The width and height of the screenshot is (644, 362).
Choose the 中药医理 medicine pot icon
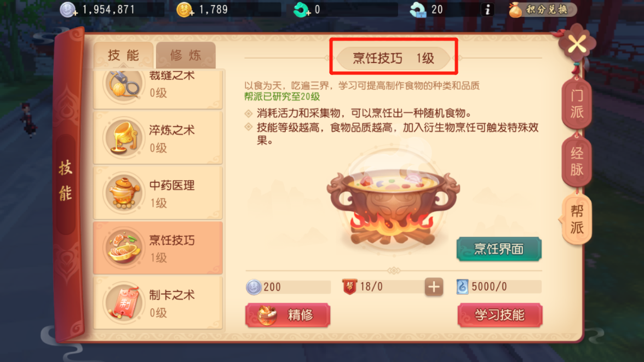[123, 193]
